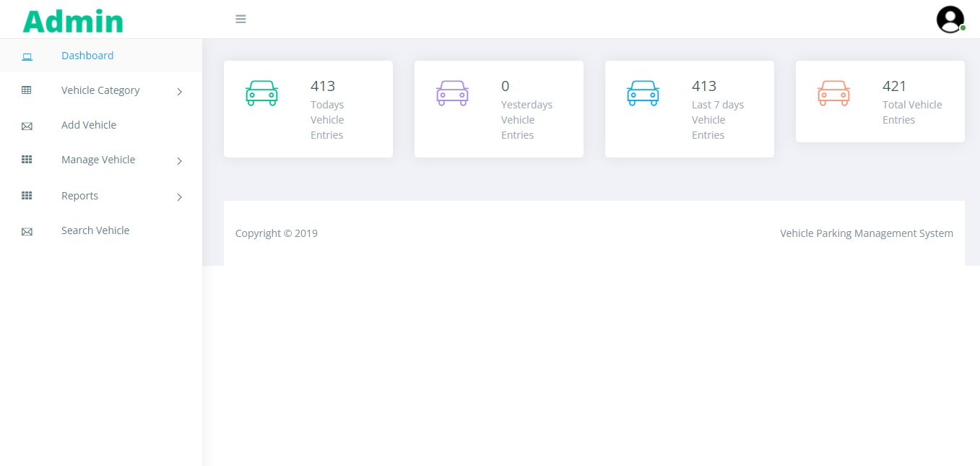Open Manage Vehicle menu item

98,160
